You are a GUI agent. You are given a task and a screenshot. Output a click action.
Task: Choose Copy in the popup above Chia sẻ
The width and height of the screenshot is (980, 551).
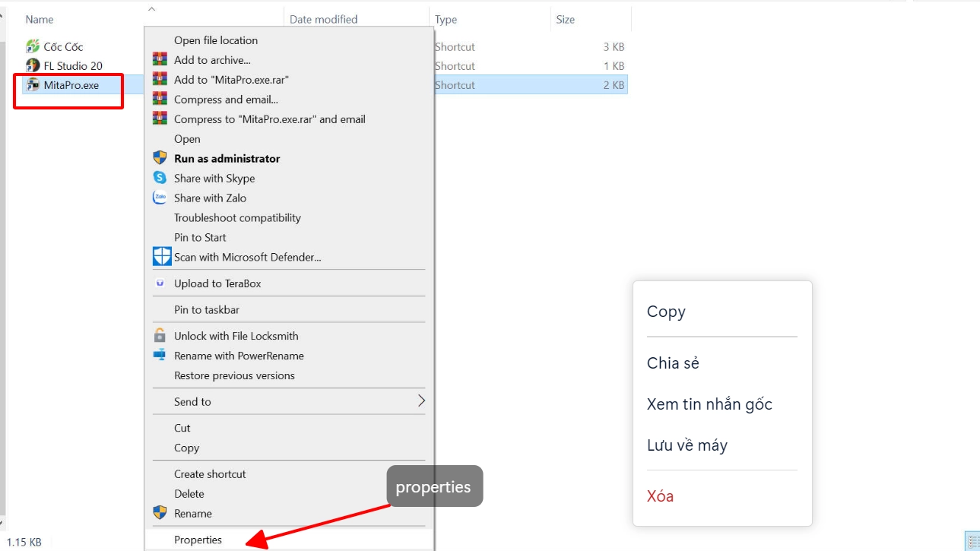tap(666, 312)
